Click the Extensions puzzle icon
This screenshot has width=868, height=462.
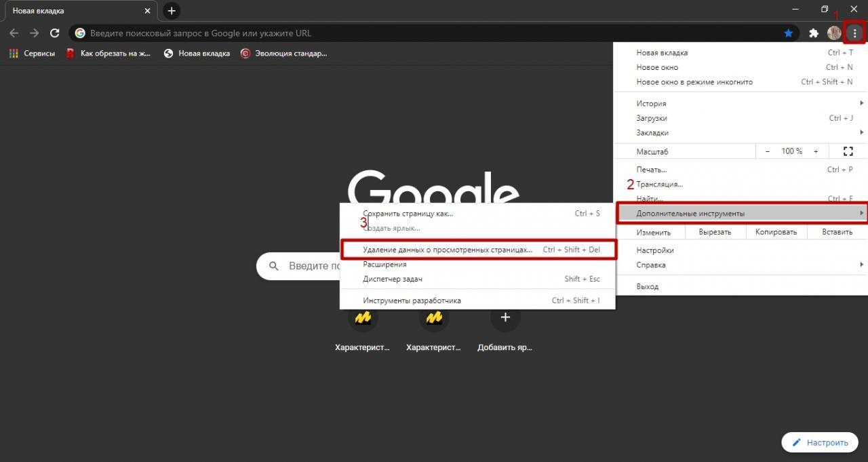[x=814, y=33]
